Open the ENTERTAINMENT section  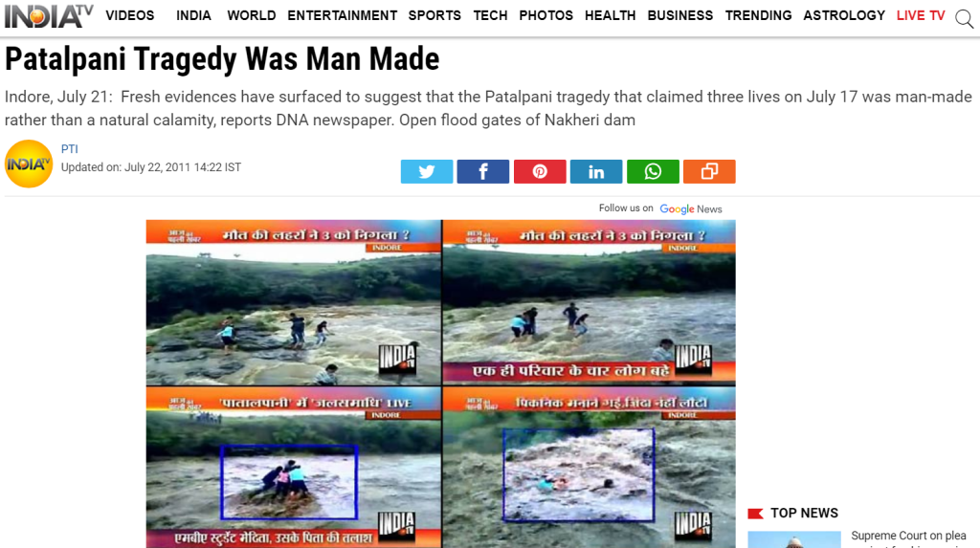click(x=342, y=15)
